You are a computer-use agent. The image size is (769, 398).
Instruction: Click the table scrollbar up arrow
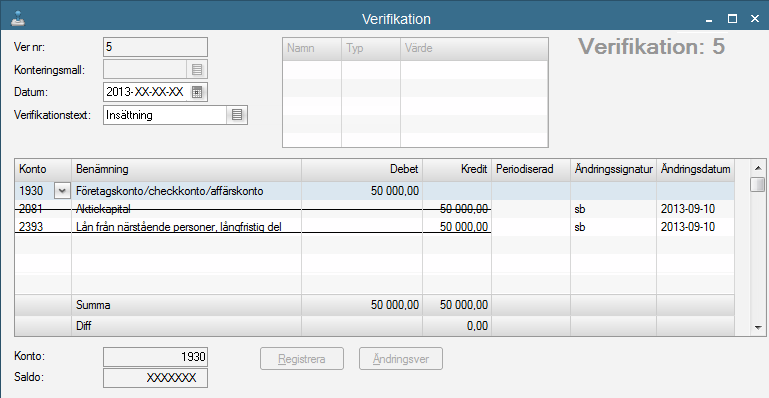[758, 168]
